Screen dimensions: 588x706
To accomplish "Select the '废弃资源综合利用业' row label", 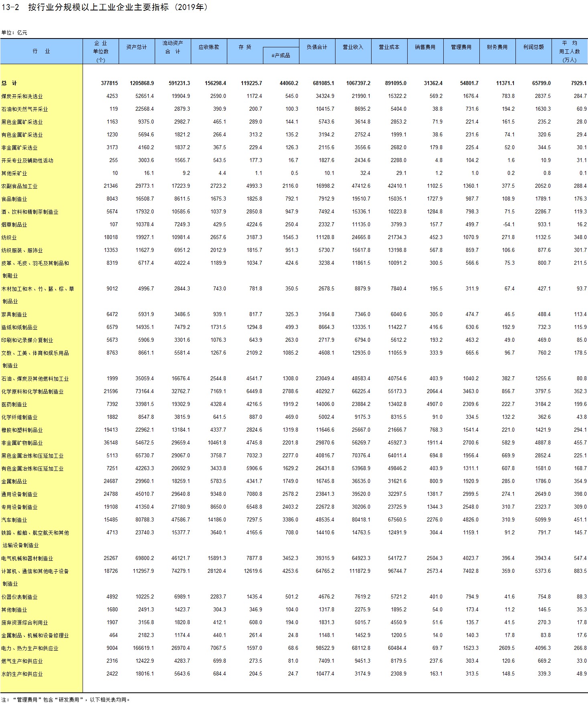I will tap(24, 623).
